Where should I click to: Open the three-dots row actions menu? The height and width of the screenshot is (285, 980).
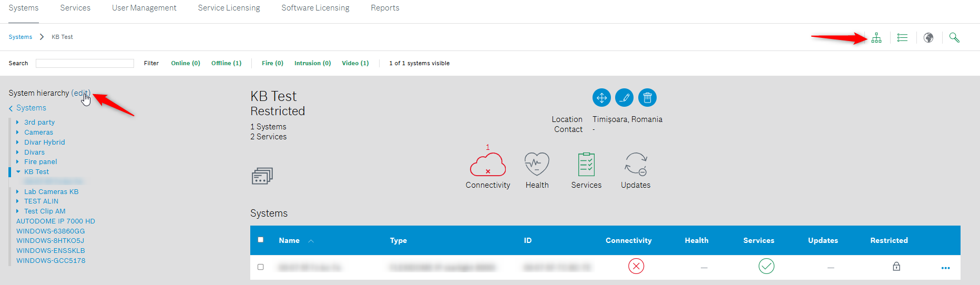tap(945, 268)
